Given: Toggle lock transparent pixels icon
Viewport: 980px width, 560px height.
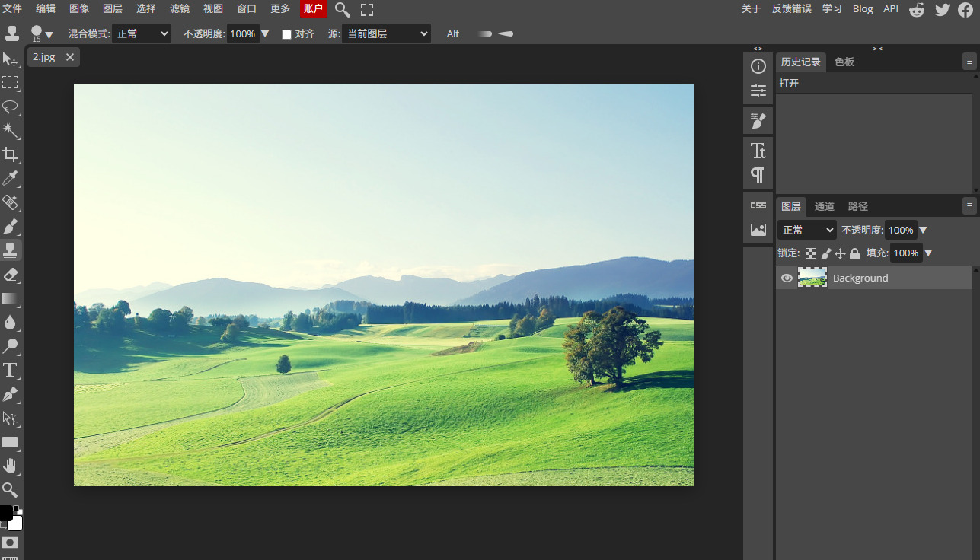Looking at the screenshot, I should 811,253.
